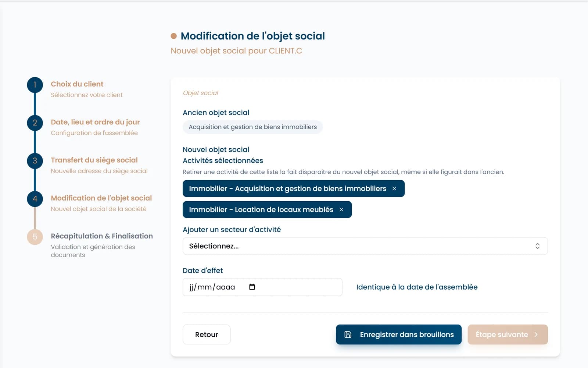The image size is (588, 368).
Task: Remove the 'Location de locaux meublés' activity tag
Action: click(x=341, y=209)
